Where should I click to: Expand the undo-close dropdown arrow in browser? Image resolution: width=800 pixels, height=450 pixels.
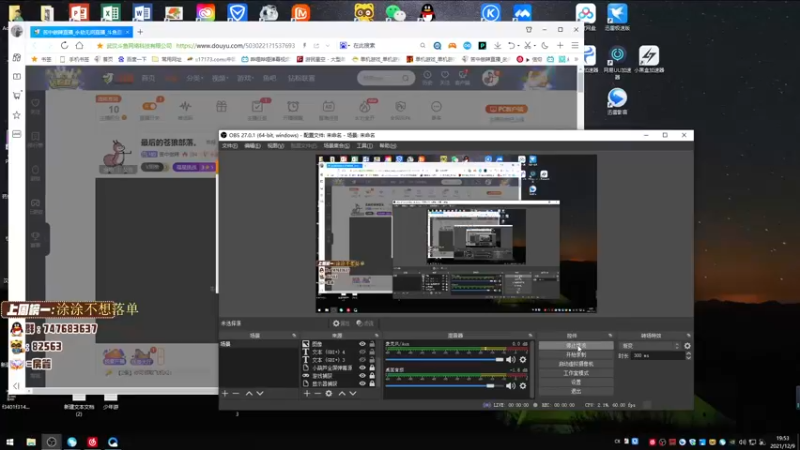[x=518, y=46]
